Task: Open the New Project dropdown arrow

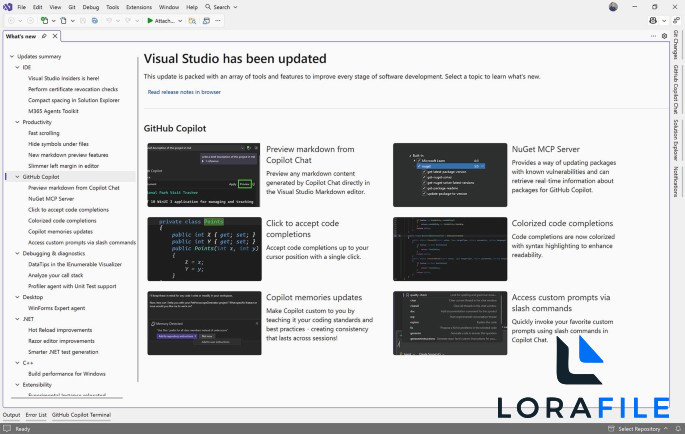Action: (53, 21)
